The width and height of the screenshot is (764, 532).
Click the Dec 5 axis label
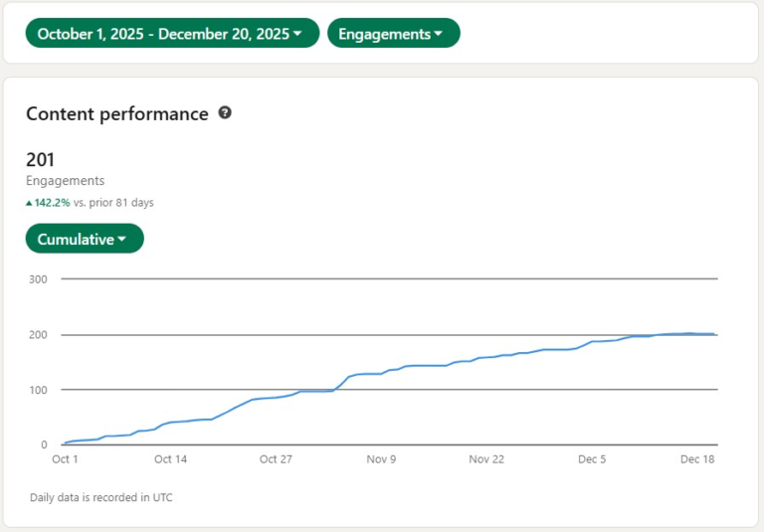592,459
